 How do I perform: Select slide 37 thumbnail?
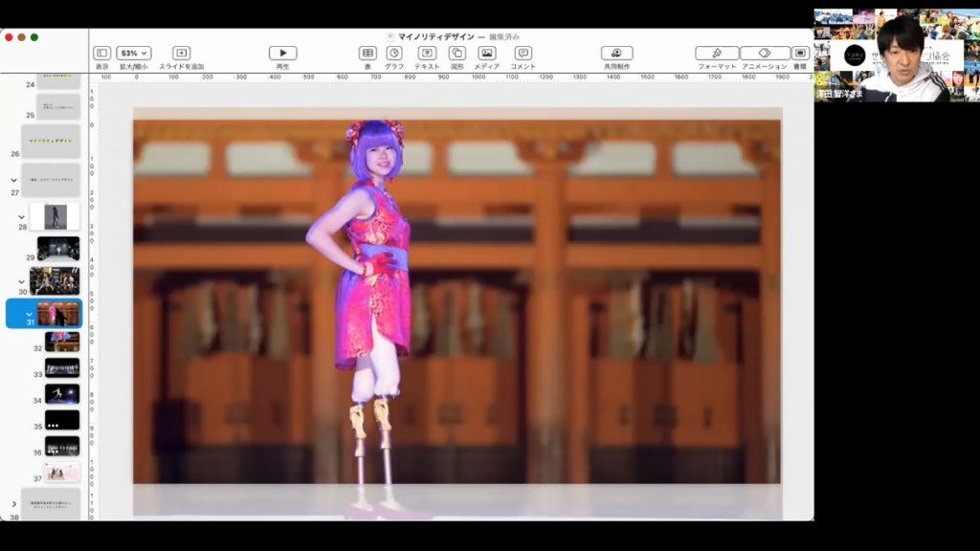point(62,473)
